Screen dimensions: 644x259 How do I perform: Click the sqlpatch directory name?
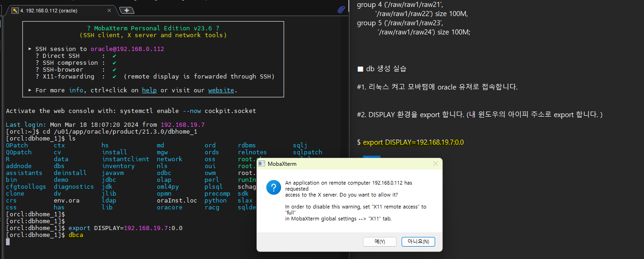308,152
